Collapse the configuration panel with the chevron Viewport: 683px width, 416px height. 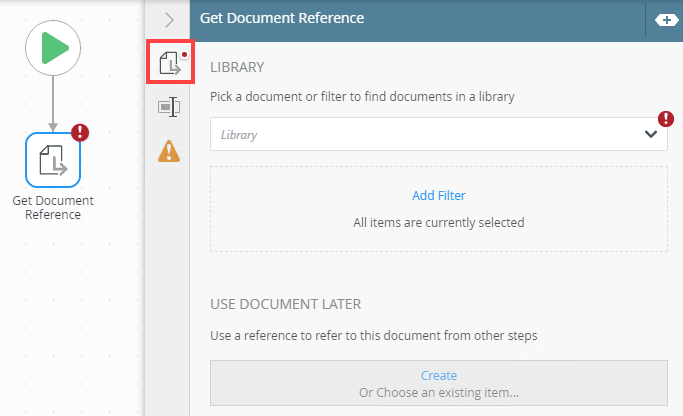[x=169, y=19]
